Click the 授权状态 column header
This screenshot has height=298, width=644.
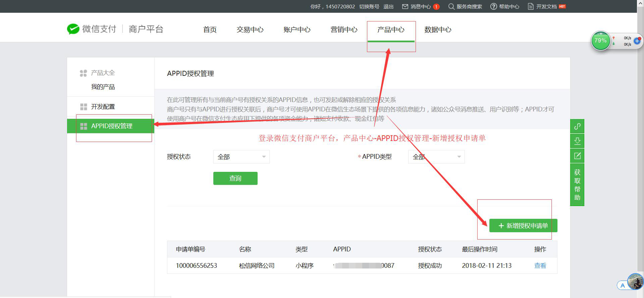(430, 249)
